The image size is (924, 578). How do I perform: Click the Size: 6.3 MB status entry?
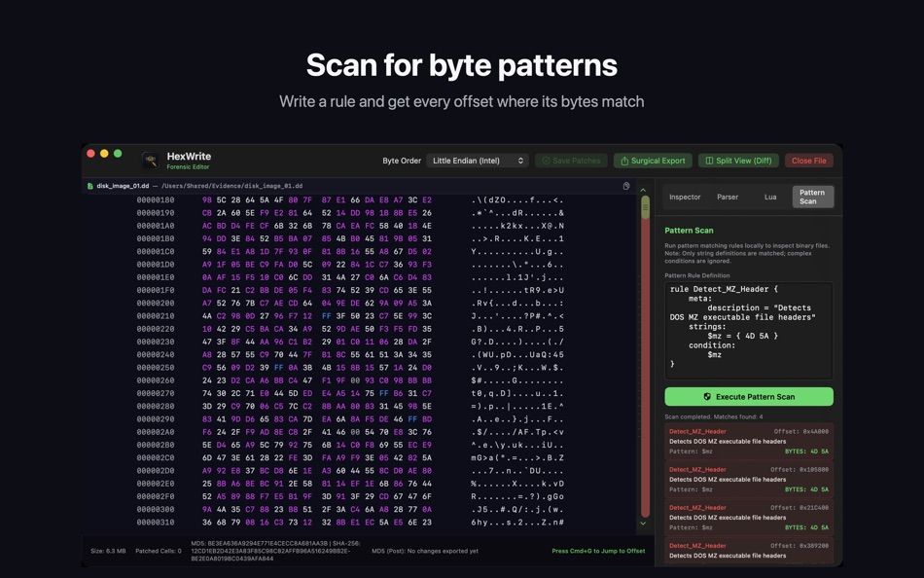click(x=108, y=551)
